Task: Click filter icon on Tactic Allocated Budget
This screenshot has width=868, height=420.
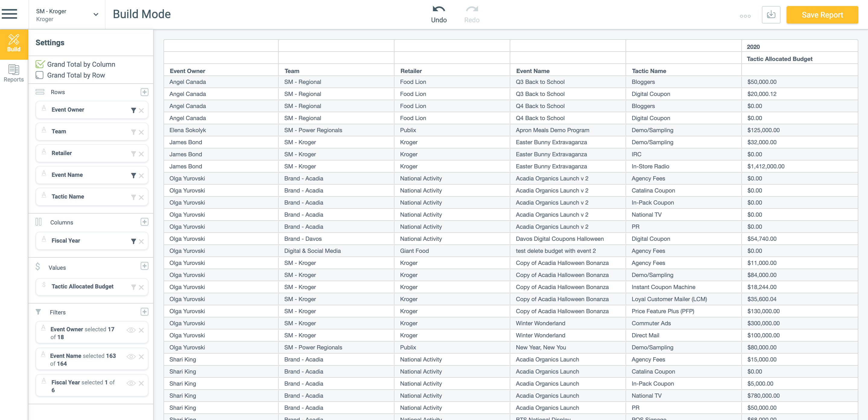Action: click(x=133, y=287)
